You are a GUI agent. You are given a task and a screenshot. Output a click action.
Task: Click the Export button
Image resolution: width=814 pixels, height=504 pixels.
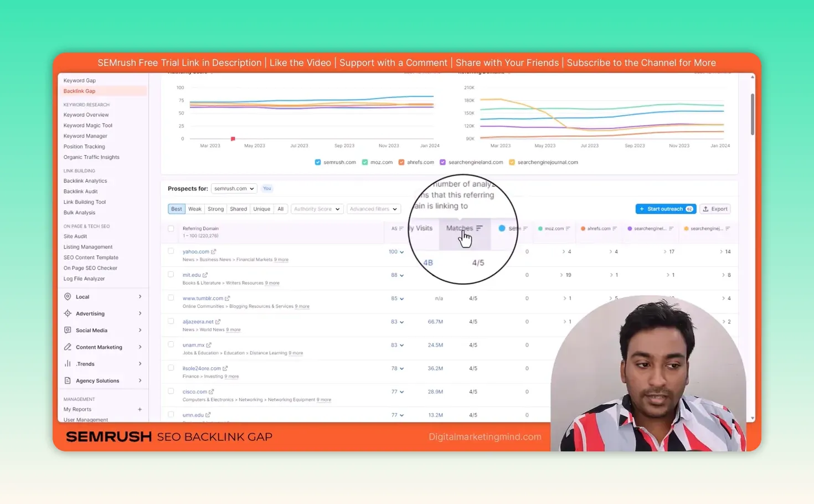click(x=715, y=209)
